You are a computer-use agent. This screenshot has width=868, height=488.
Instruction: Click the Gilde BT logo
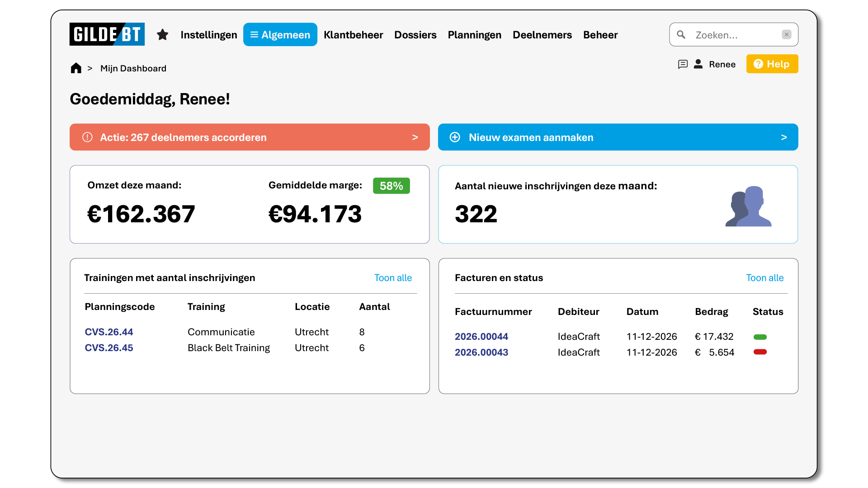coord(107,34)
